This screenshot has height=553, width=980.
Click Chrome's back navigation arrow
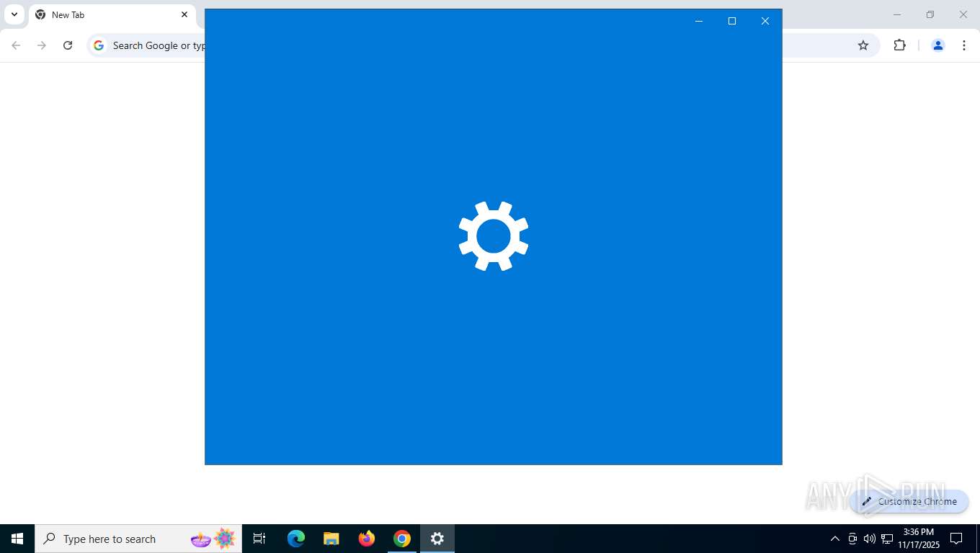tap(16, 45)
